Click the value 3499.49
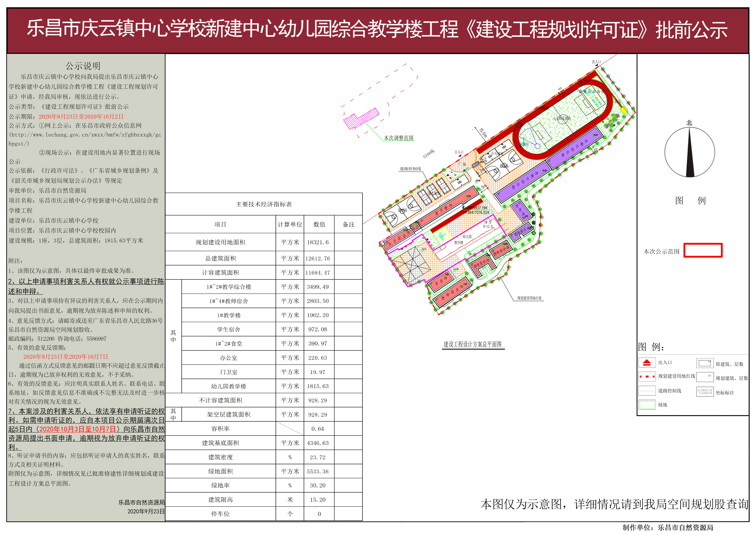This screenshot has width=756, height=535. tap(318, 287)
